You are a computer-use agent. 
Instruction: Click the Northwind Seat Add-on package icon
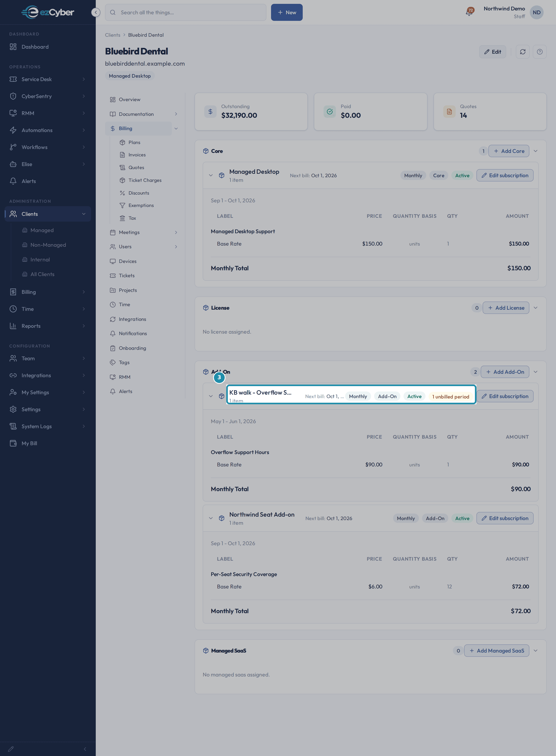pyautogui.click(x=221, y=518)
